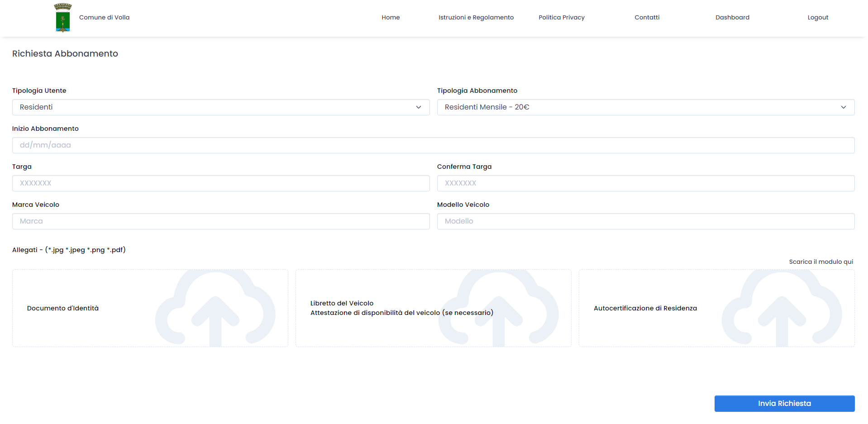Go to Home in the navigation bar
This screenshot has height=424, width=868.
391,17
